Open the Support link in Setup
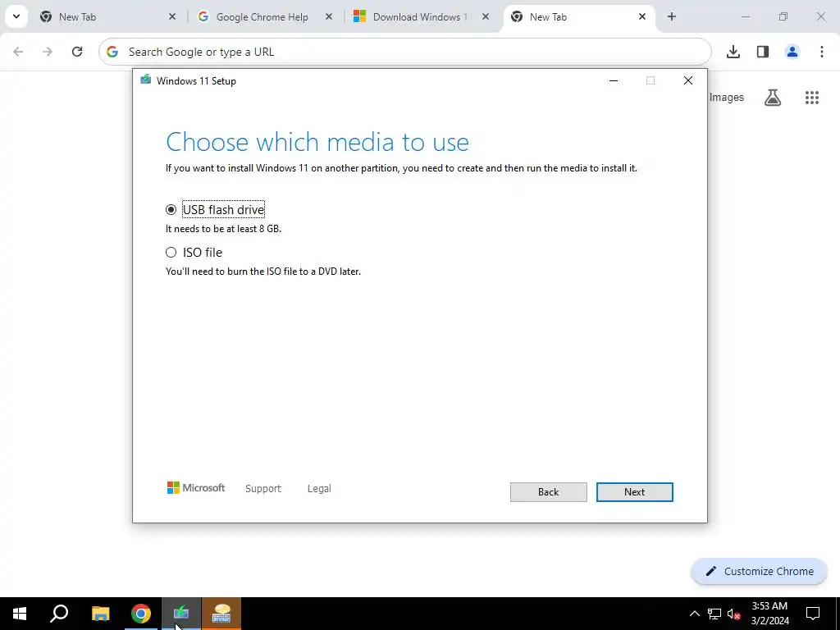The height and width of the screenshot is (630, 840). tap(263, 489)
